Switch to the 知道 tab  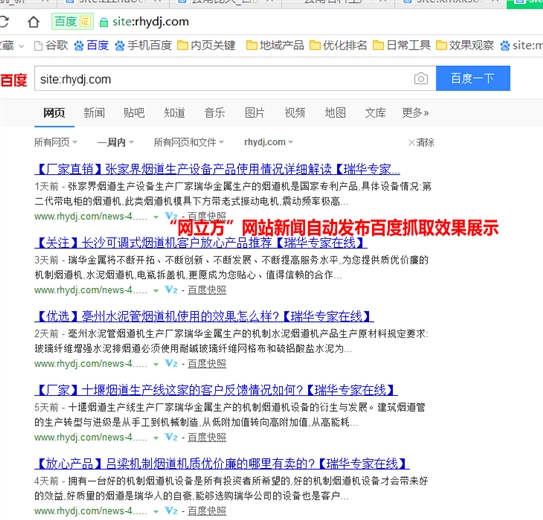point(174,113)
